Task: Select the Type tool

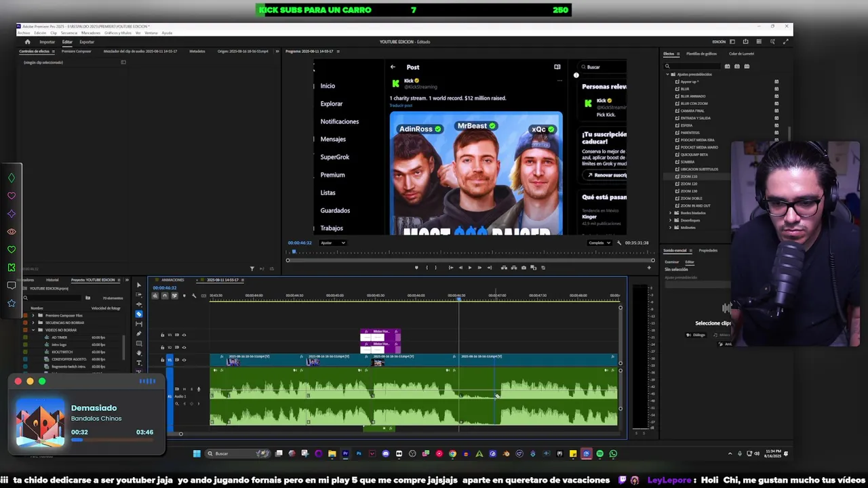Action: (x=139, y=363)
